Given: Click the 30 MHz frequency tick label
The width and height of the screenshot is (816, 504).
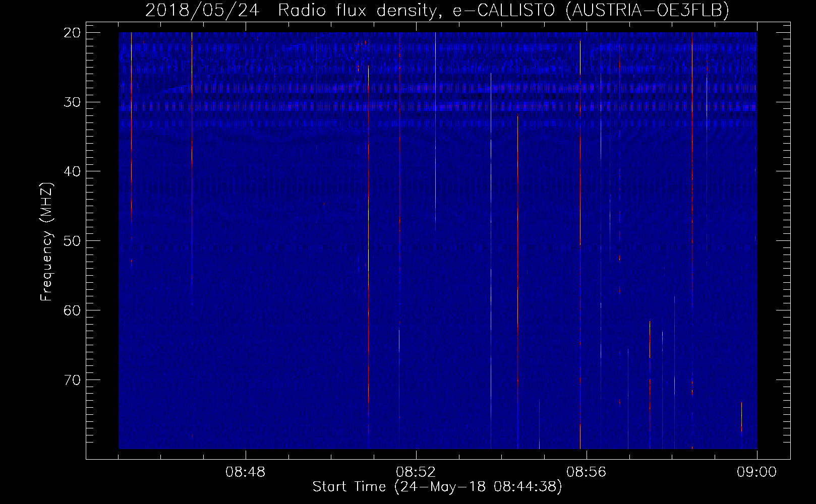Looking at the screenshot, I should [x=73, y=102].
